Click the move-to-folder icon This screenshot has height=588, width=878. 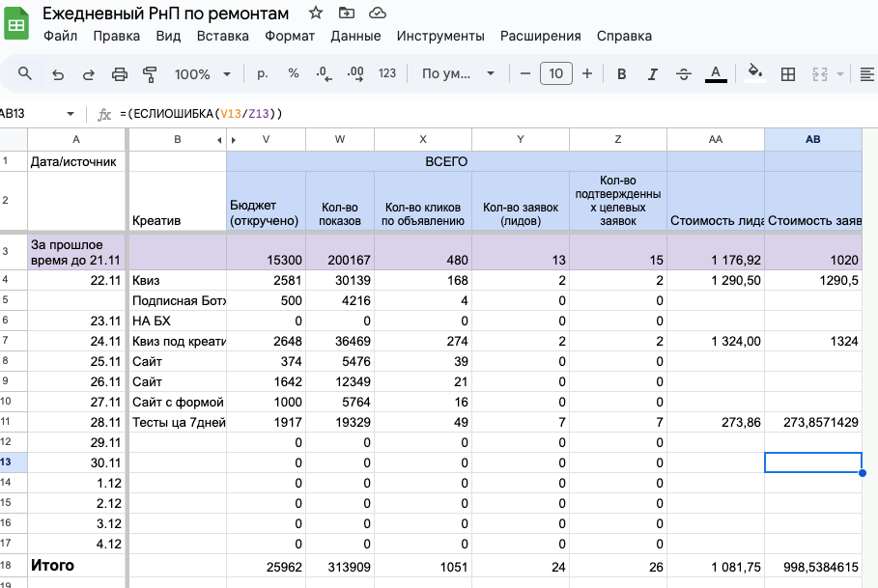[x=347, y=13]
